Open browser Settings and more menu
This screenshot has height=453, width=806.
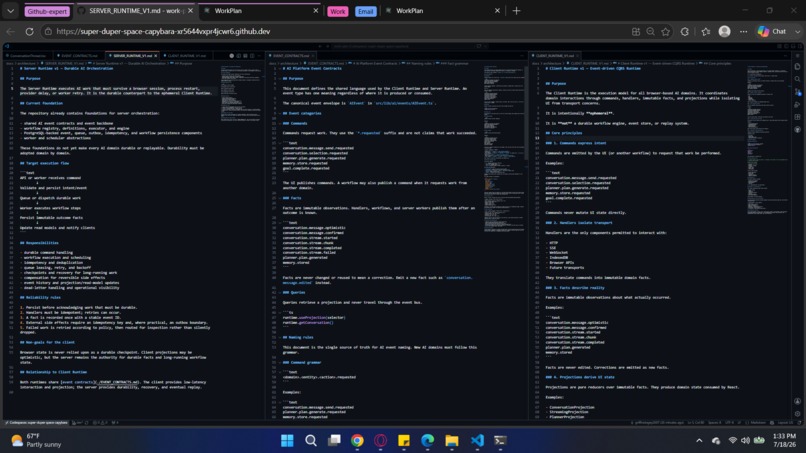point(743,31)
